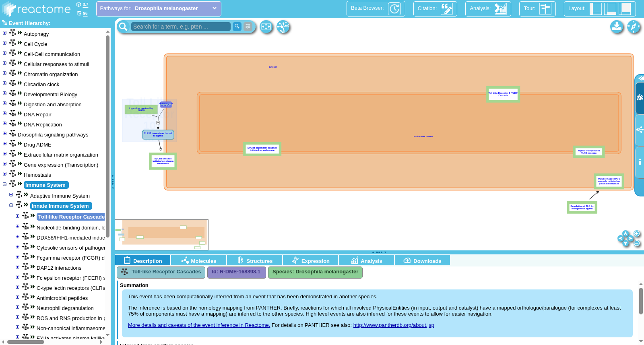Select the Toll Like Receptor 3 Cascade node

tap(503, 94)
